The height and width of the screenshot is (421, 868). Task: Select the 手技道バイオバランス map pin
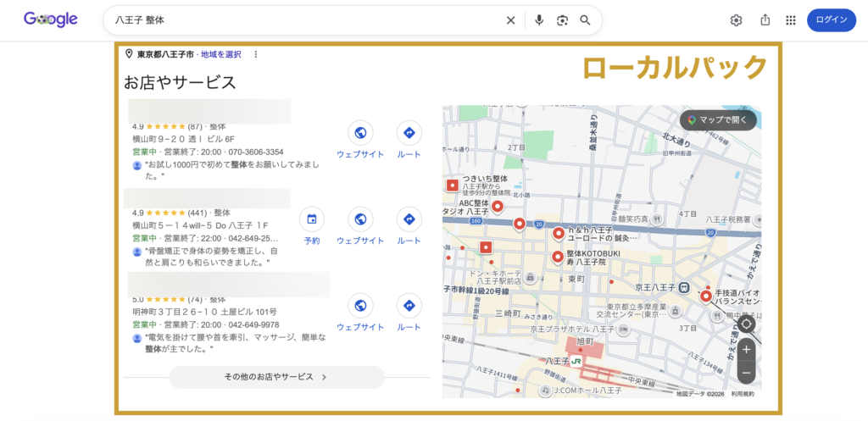[x=706, y=296]
